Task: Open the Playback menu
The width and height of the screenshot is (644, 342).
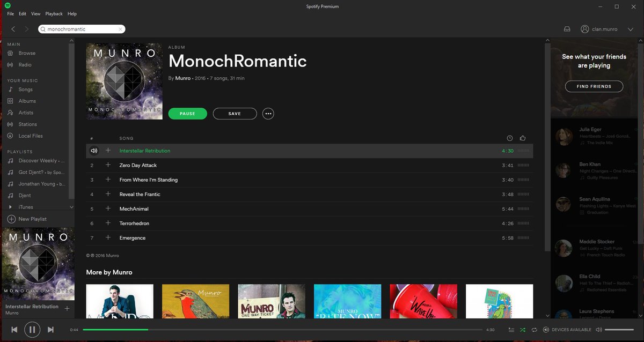Action: (54, 13)
